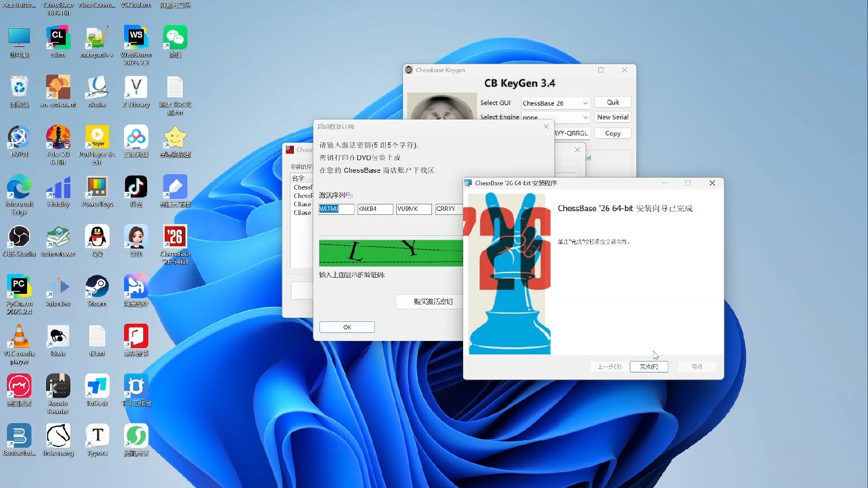Screen dimensions: 868x488
Task: Click the serial field containing VU9MK
Action: pos(414,209)
